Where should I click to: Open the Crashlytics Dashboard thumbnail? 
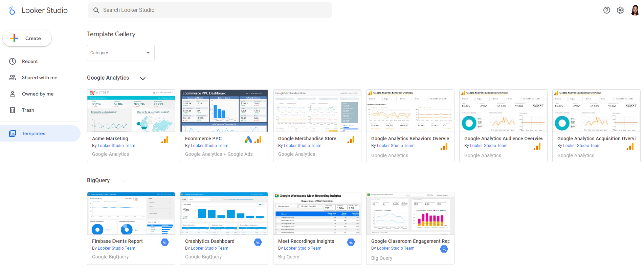click(x=224, y=213)
